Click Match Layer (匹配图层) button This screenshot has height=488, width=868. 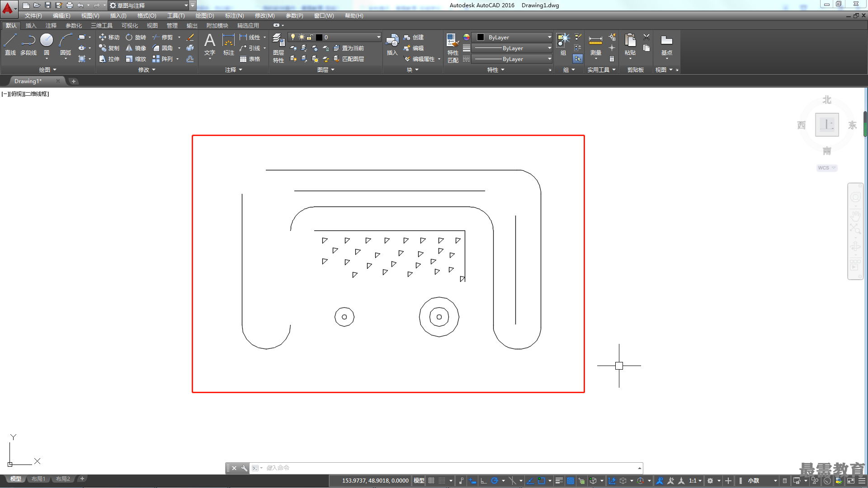coord(349,59)
